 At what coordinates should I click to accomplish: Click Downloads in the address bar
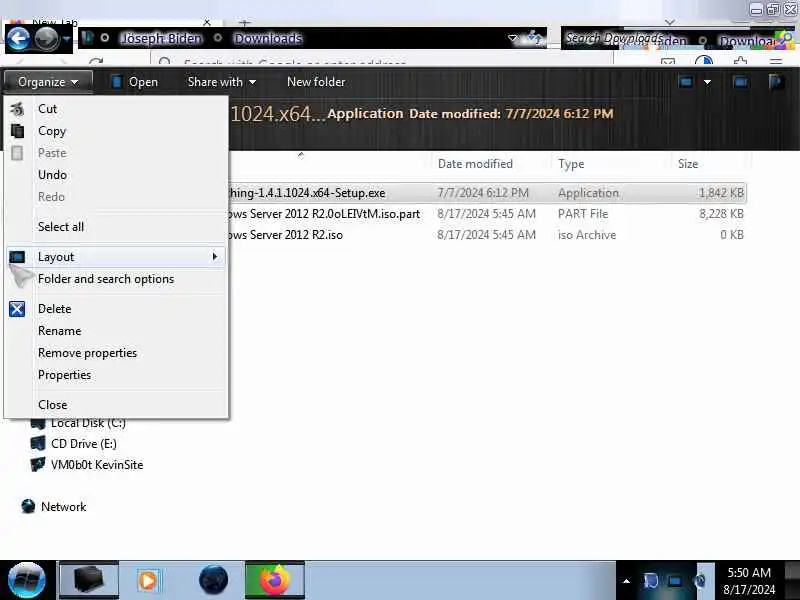click(x=268, y=38)
